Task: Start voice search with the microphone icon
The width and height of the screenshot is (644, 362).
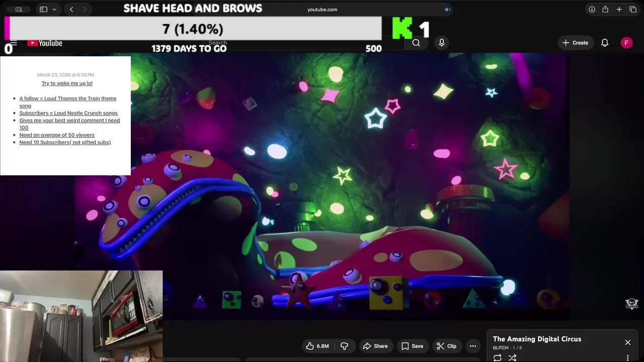Action: coord(442,43)
